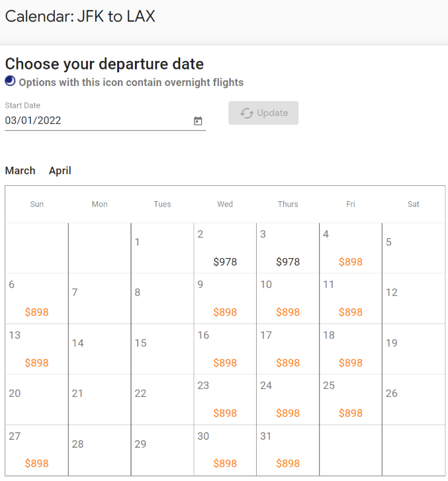Choose Friday March 18 departure
The image size is (448, 481).
pyautogui.click(x=351, y=349)
